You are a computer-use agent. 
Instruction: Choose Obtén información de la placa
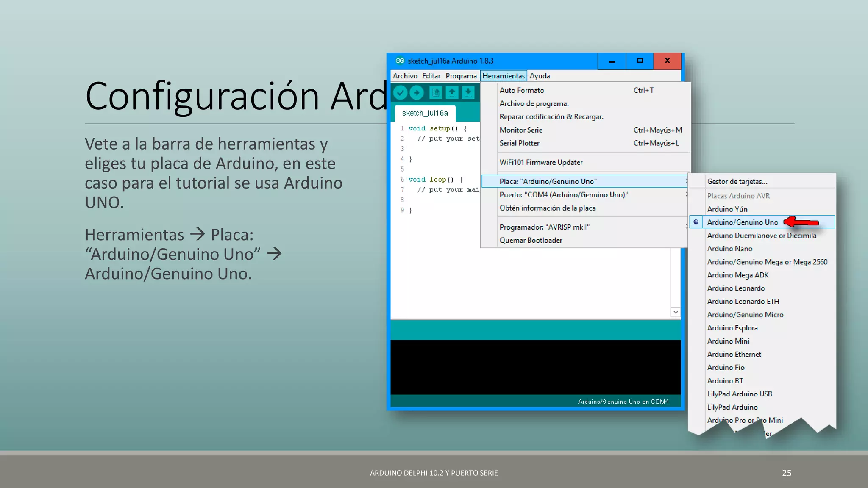click(585, 208)
